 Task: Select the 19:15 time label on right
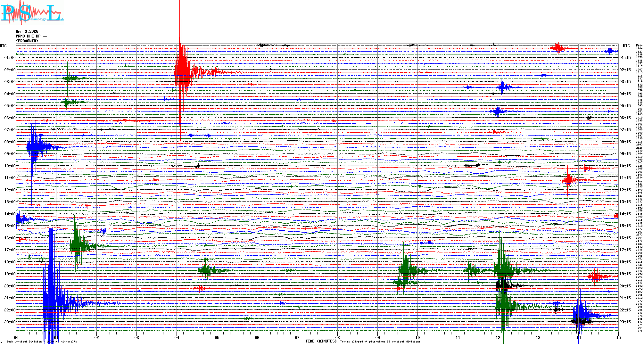pyautogui.click(x=625, y=274)
